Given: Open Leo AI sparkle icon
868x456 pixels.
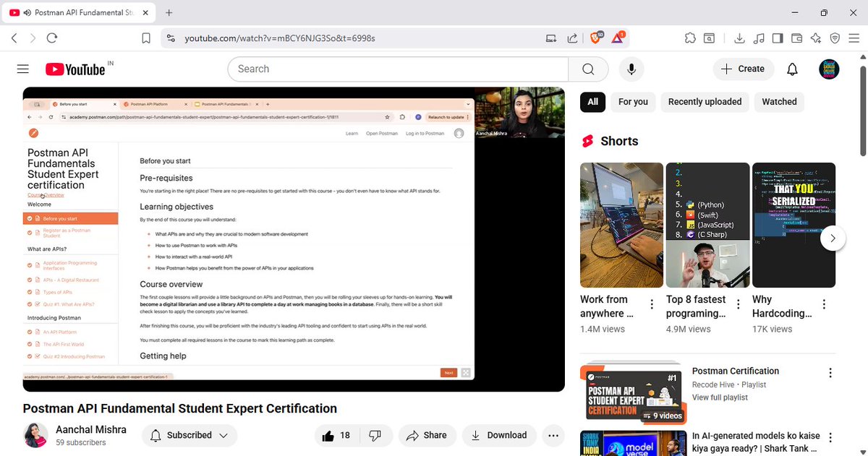Looking at the screenshot, I should (x=816, y=38).
